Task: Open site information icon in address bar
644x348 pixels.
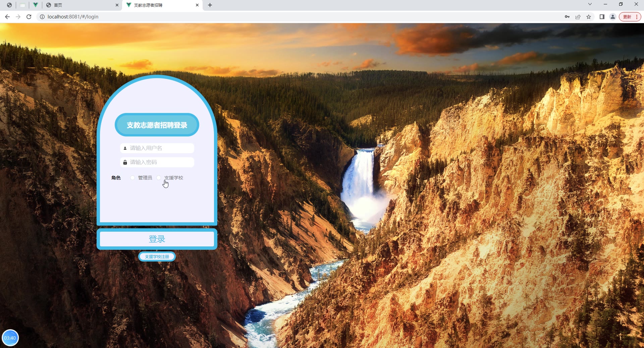Action: pos(42,17)
